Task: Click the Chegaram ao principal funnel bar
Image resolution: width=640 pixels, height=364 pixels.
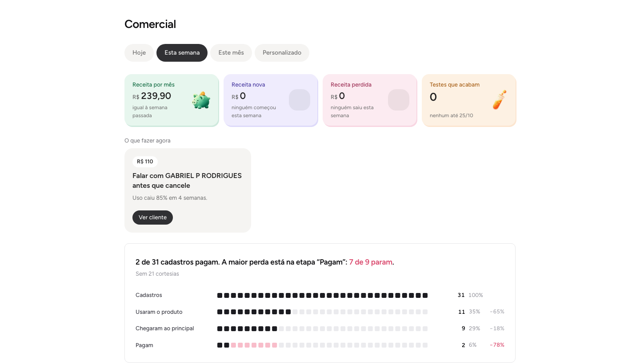Action: [322, 328]
